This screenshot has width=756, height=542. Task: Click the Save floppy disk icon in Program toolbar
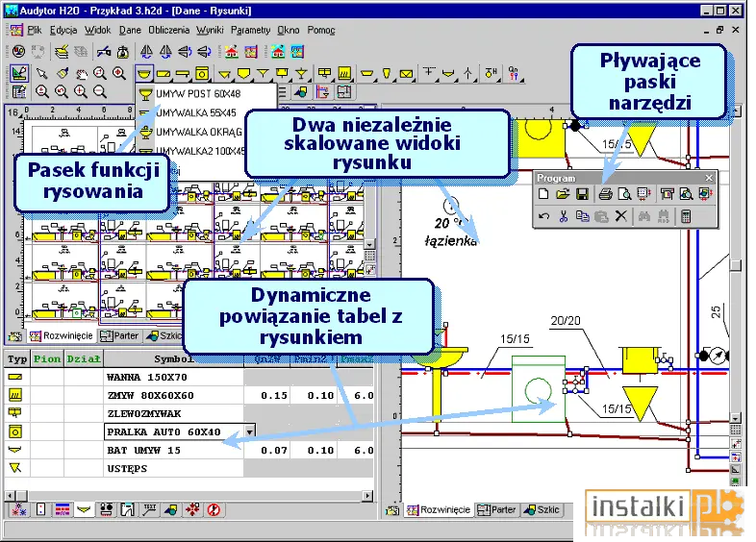point(582,194)
